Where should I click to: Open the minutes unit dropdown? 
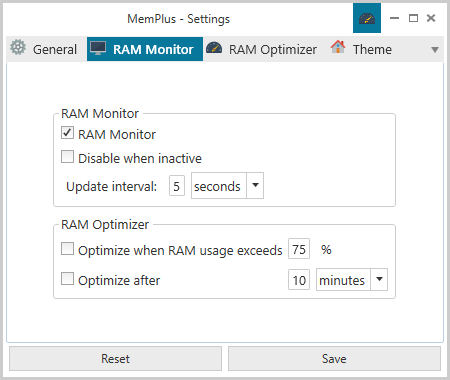pyautogui.click(x=352, y=280)
